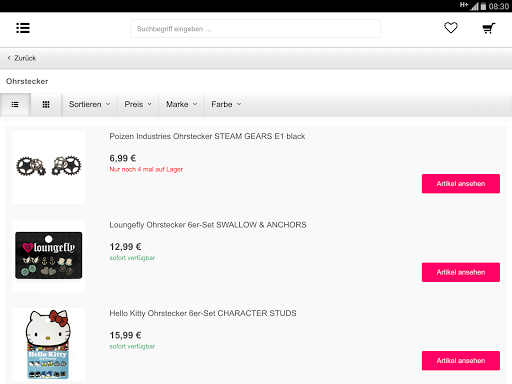Switch to grid view layout

(46, 105)
